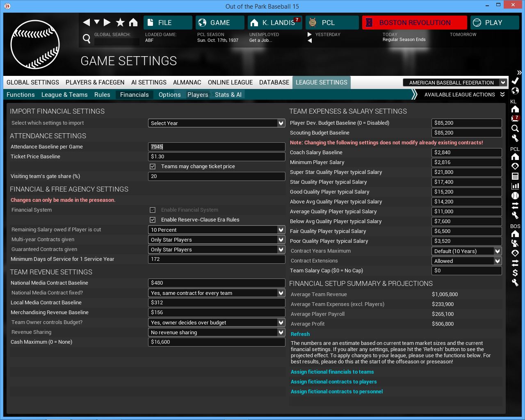The width and height of the screenshot is (525, 420).
Task: Go to the home screen icon
Action: [x=133, y=22]
